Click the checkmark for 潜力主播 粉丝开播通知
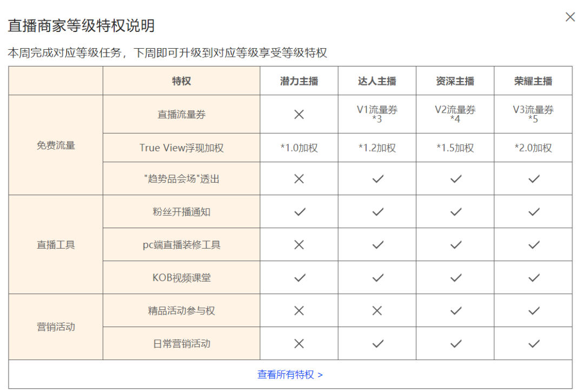The height and width of the screenshot is (392, 584). click(x=299, y=212)
